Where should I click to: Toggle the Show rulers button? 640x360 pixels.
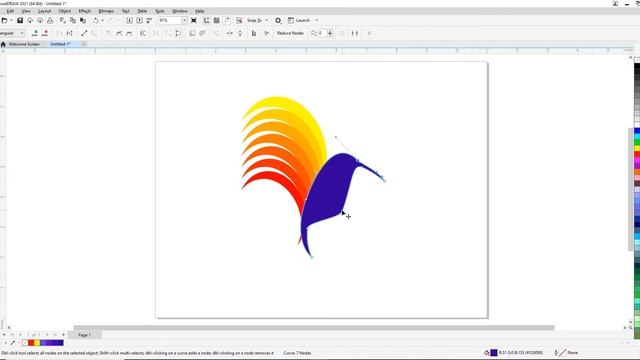tap(207, 20)
